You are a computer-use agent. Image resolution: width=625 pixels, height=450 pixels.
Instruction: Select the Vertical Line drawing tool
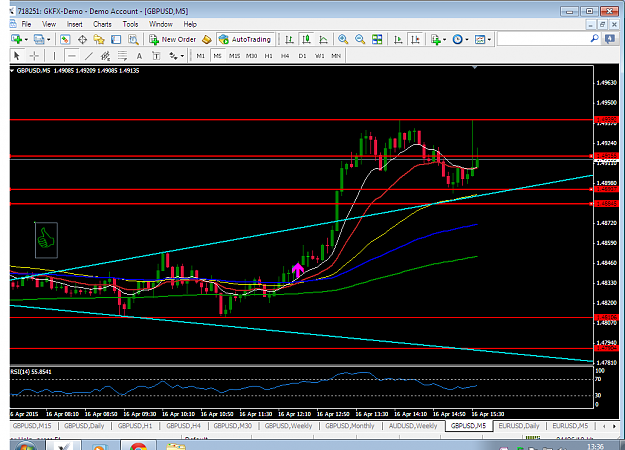(x=54, y=56)
